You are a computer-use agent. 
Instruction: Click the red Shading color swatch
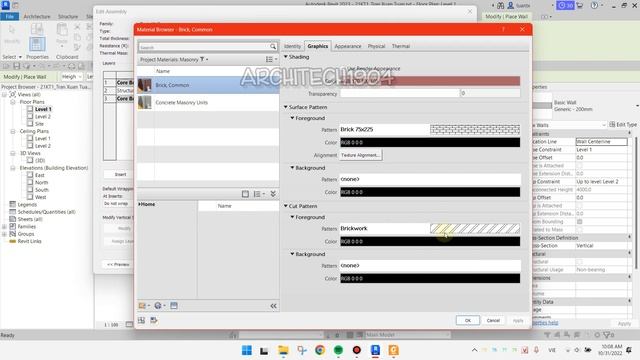pos(430,81)
